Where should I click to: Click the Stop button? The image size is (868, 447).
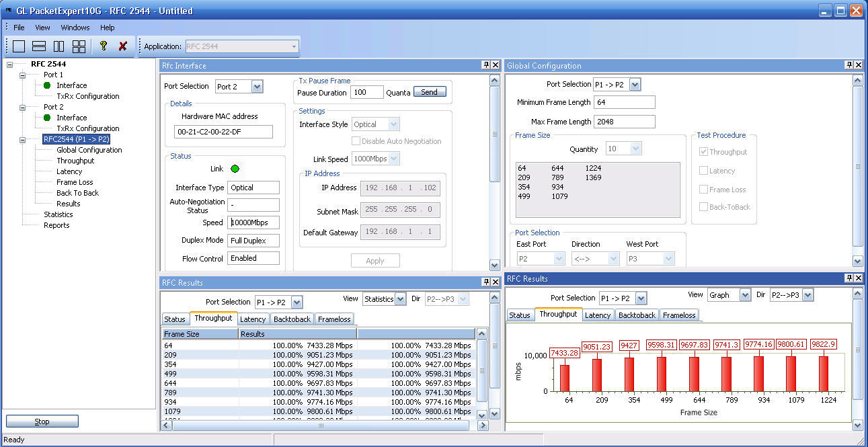pyautogui.click(x=42, y=421)
